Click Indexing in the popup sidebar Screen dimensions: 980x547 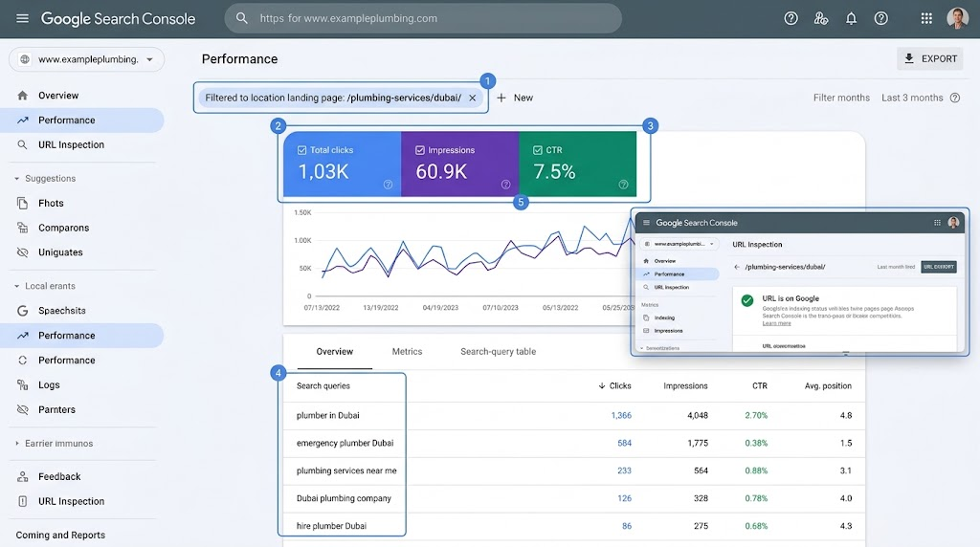[664, 317]
